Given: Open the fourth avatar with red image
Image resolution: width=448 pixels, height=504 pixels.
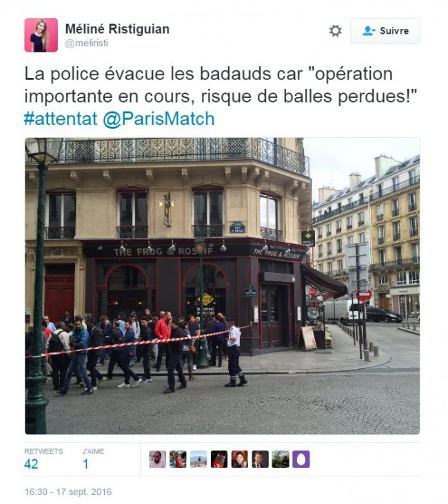Looking at the screenshot, I should click(x=219, y=459).
